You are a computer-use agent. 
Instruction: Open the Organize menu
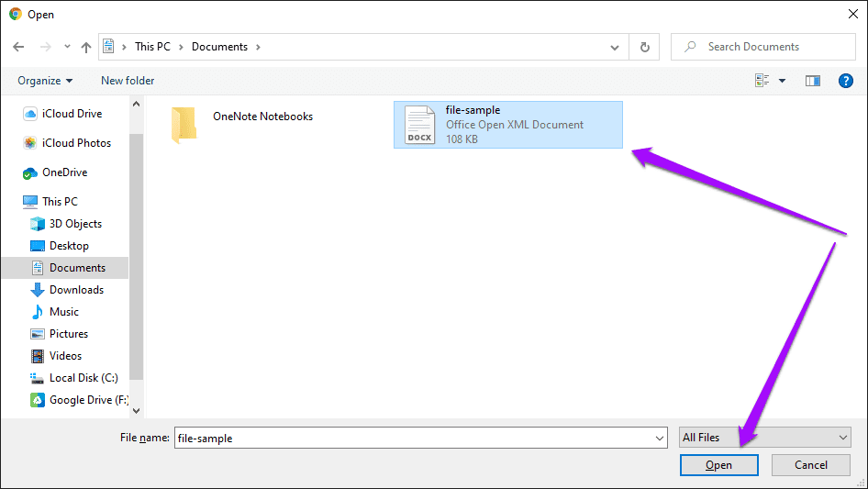coord(45,81)
